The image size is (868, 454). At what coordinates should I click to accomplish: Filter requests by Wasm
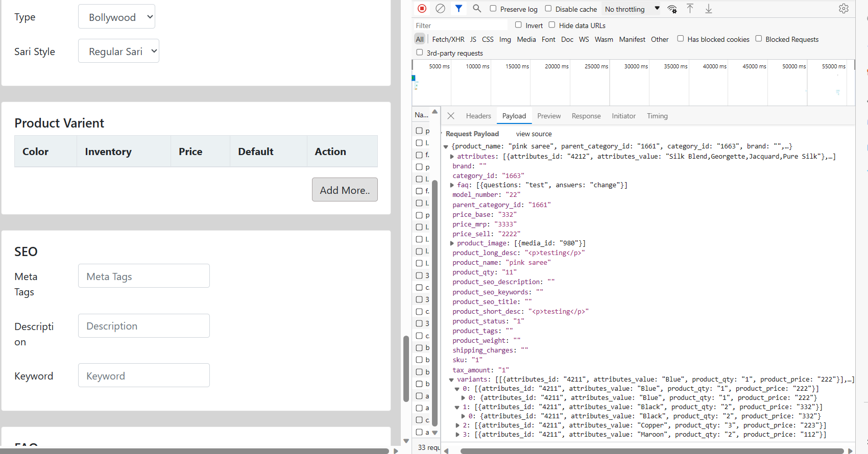[604, 39]
